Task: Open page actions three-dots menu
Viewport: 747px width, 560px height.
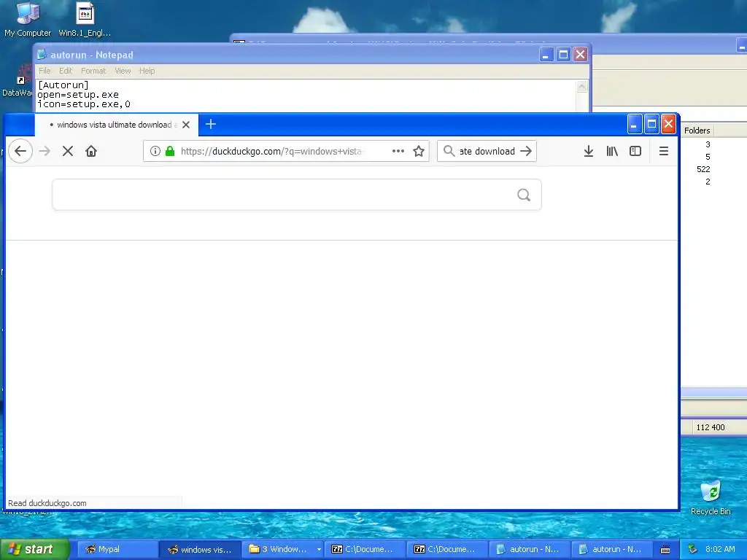Action: pos(398,152)
